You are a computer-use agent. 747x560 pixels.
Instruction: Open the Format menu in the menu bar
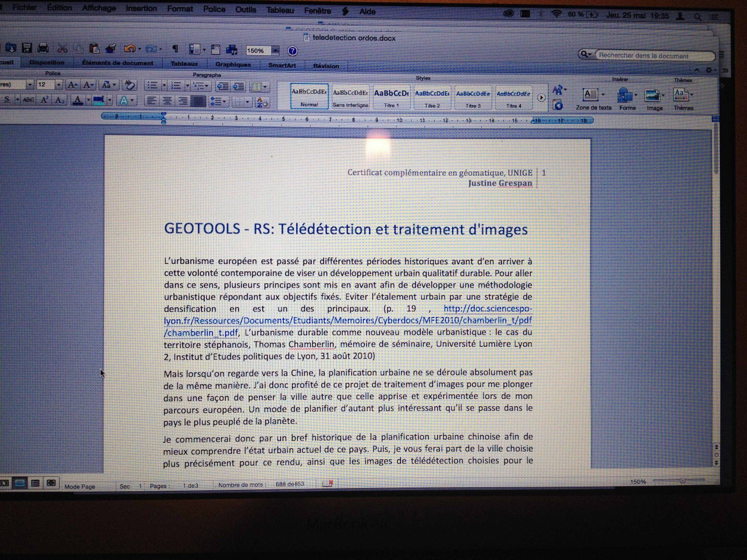180,9
